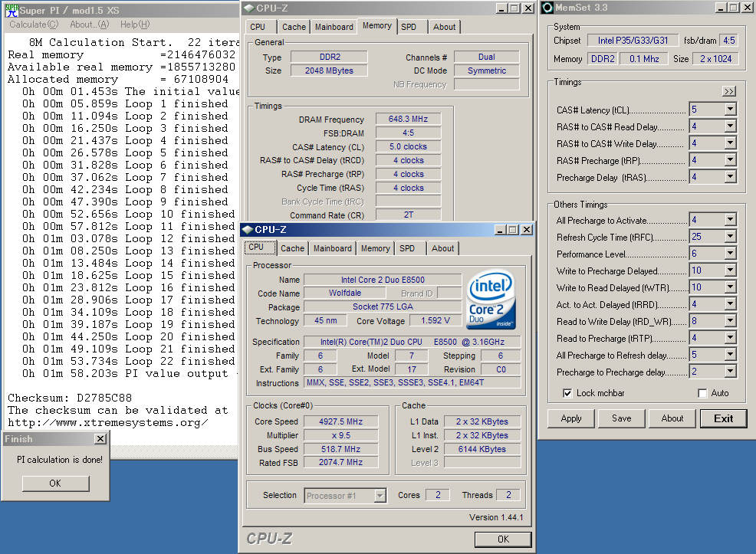
Task: Open the About tab in front CPU-Z
Action: click(x=442, y=248)
